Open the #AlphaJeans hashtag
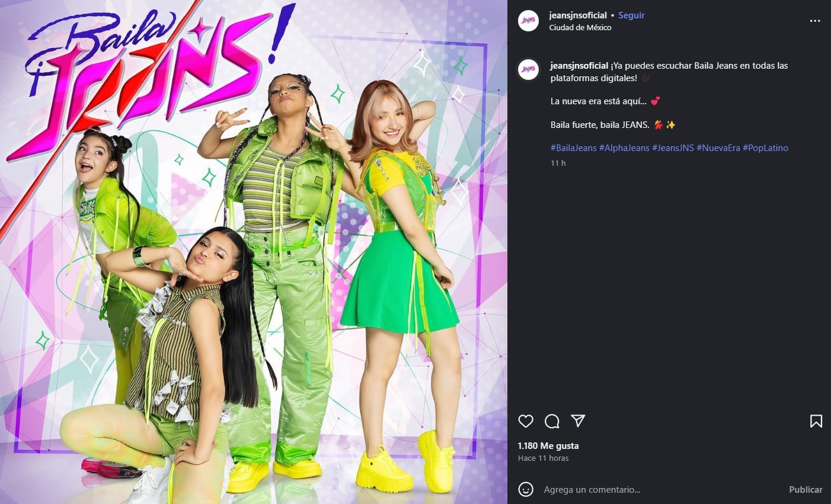 624,148
